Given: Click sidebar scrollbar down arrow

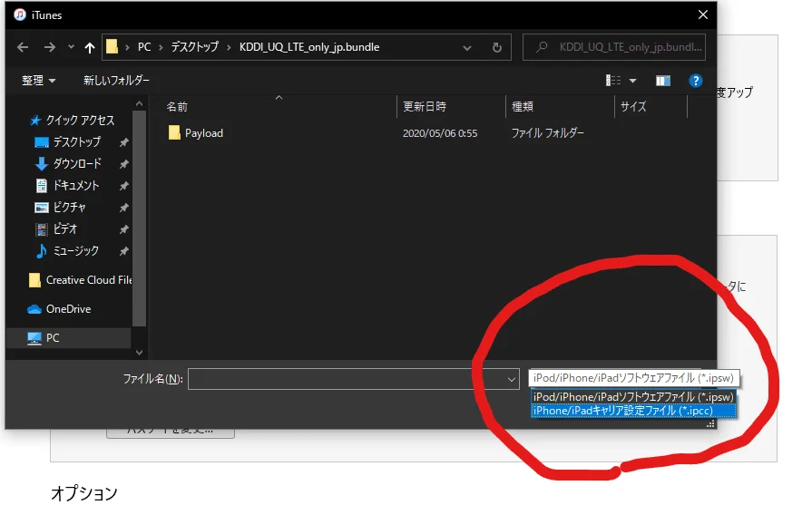Looking at the screenshot, I should [x=139, y=353].
